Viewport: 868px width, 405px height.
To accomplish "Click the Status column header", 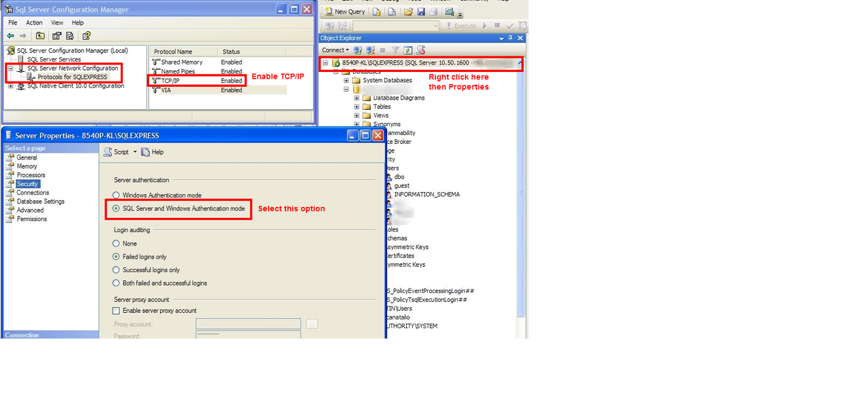I will point(252,52).
